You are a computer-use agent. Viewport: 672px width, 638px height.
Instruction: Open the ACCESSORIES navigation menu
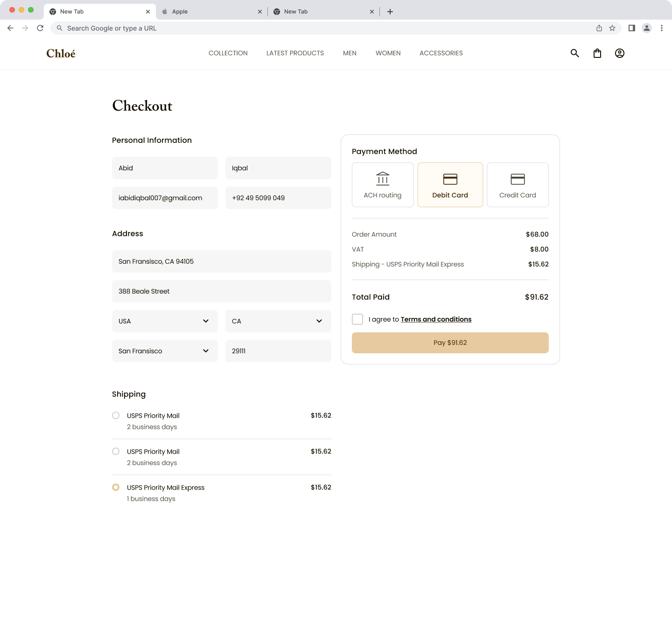tap(441, 53)
